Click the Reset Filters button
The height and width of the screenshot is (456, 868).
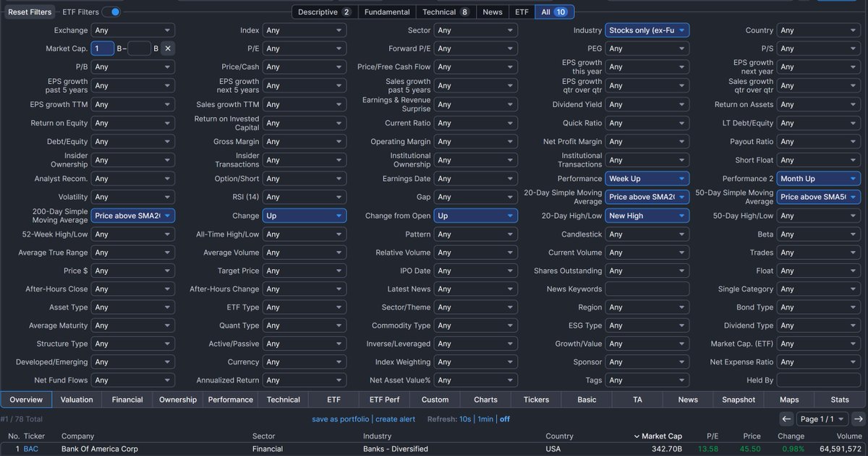click(30, 12)
